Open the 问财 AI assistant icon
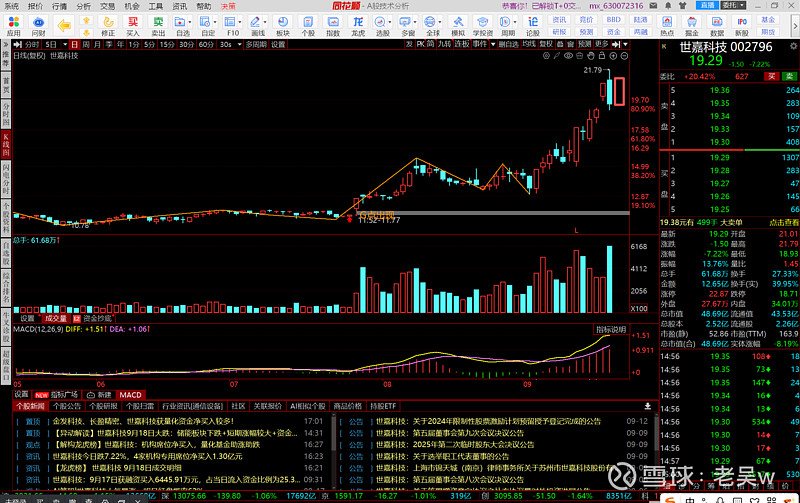The image size is (800, 503). pos(38,25)
